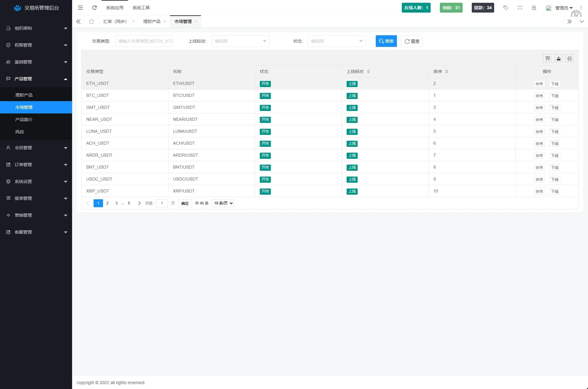Toggle ETH_USDT market status via 开市 badge

(x=265, y=83)
